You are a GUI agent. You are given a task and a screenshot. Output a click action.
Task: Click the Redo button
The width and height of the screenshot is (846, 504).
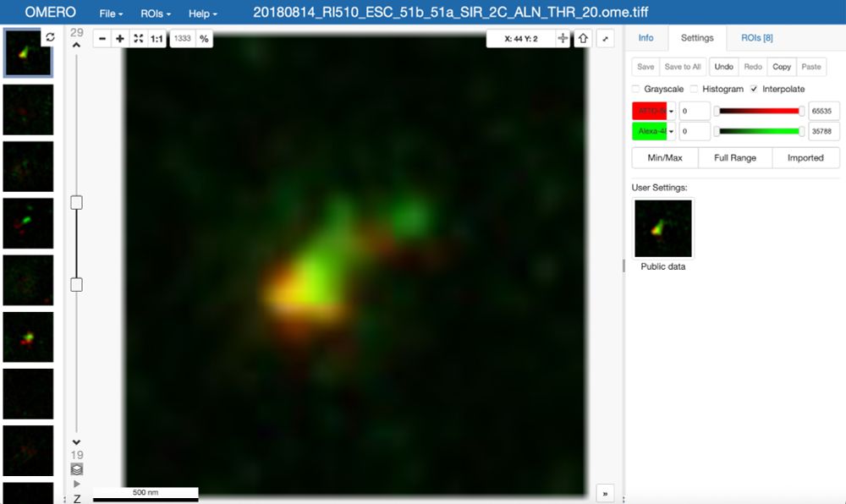click(753, 67)
